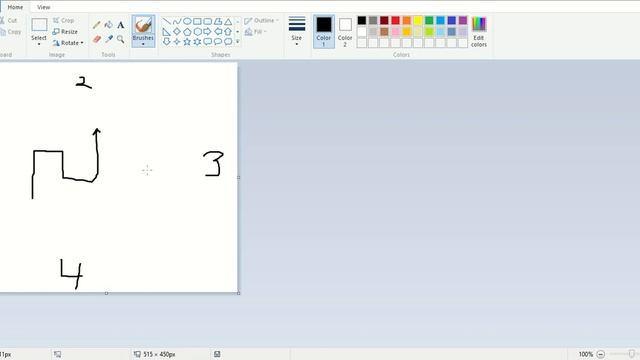Pick the pink color swatch
Screen dimensions: 640x360
[x=396, y=31]
